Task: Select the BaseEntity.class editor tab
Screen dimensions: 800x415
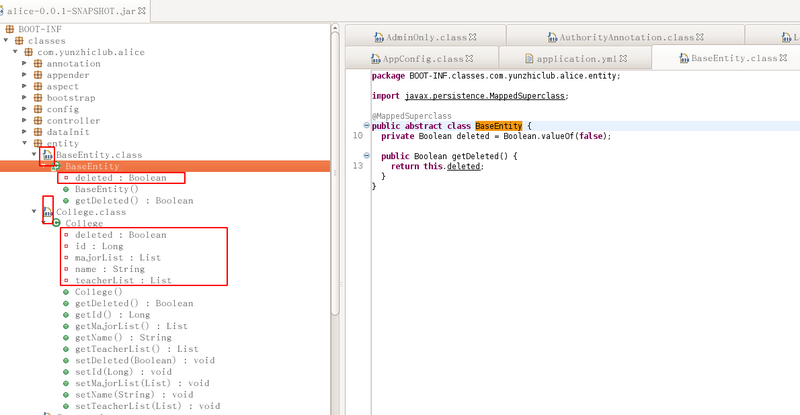Action: 726,58
